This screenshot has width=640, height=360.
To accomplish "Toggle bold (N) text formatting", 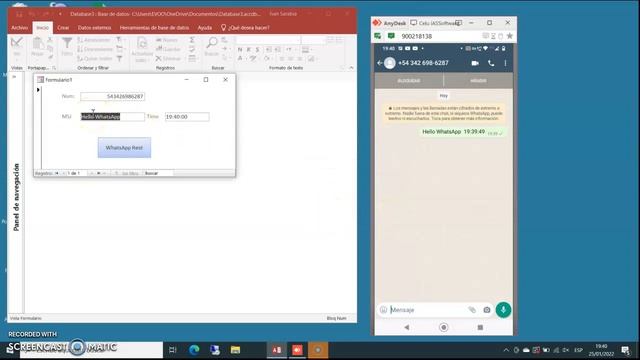I will (x=240, y=49).
